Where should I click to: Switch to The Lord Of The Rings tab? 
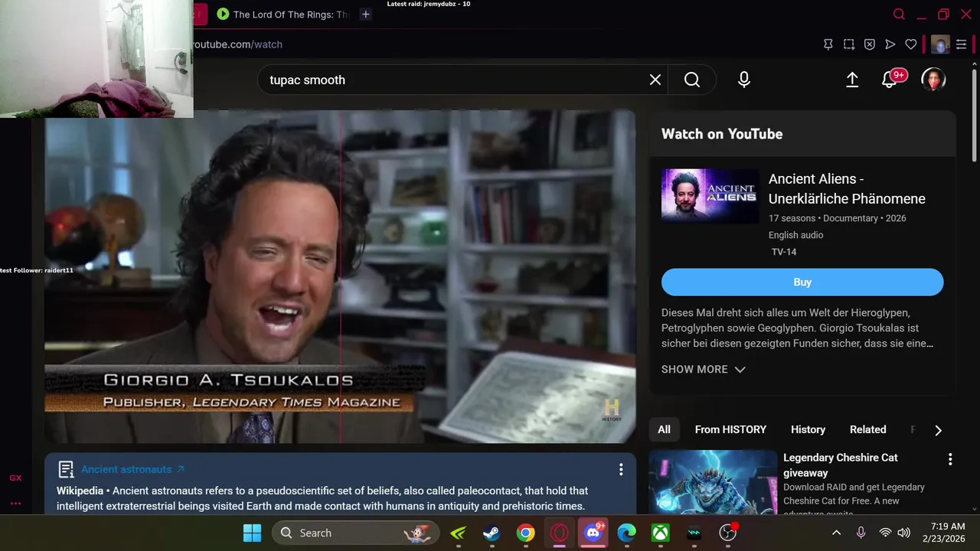click(283, 14)
